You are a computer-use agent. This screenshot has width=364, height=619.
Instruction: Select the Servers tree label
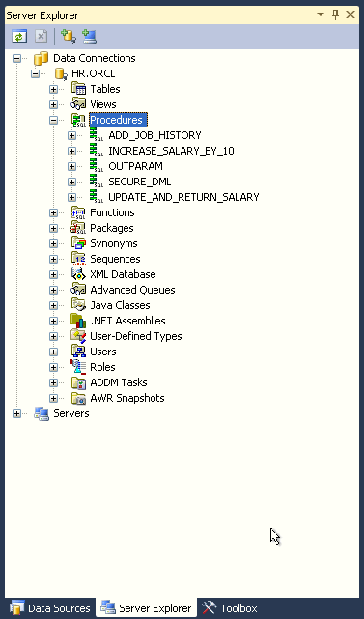click(x=71, y=413)
